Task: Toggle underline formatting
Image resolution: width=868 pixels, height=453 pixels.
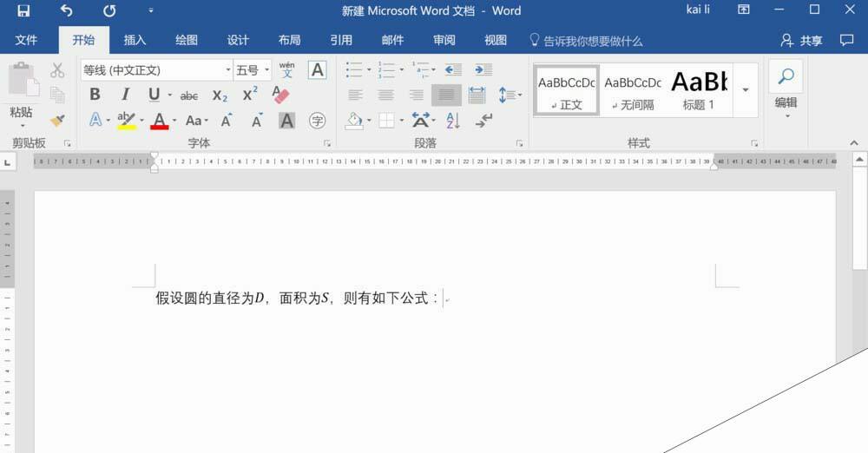Action: coord(155,95)
